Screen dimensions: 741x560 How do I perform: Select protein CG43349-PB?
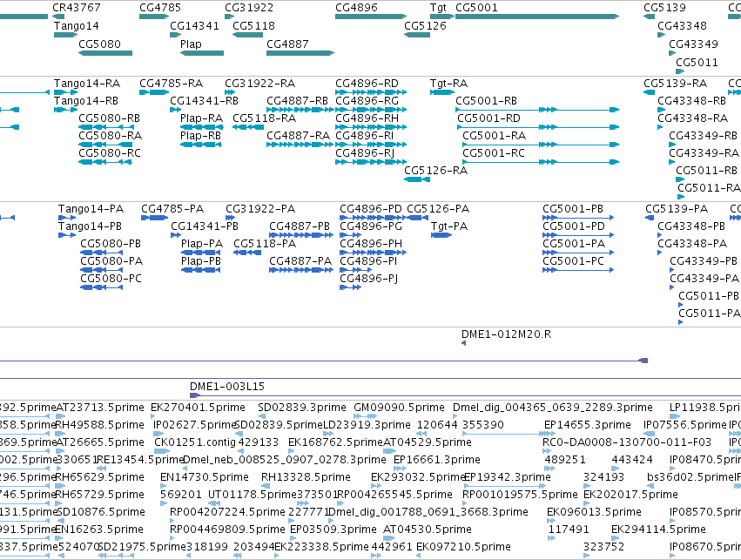[704, 261]
